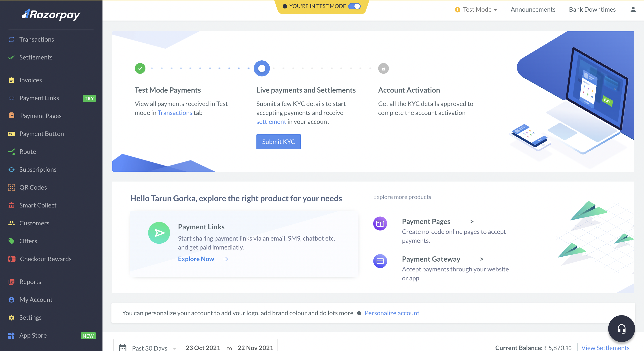Click the Reports icon in sidebar
Screen dimensions: 644x351
click(x=11, y=281)
